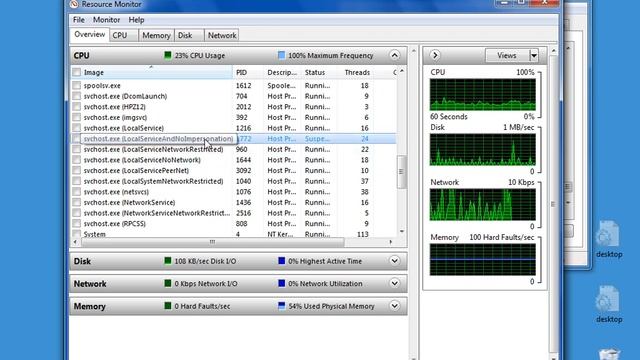640x360 pixels.
Task: Sort by the Description column header
Action: tap(283, 72)
